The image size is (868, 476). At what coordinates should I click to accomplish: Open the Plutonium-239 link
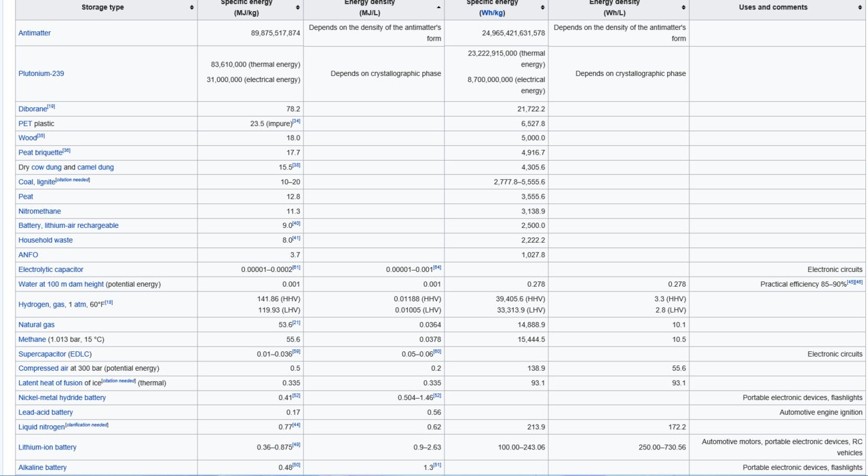[x=41, y=73]
